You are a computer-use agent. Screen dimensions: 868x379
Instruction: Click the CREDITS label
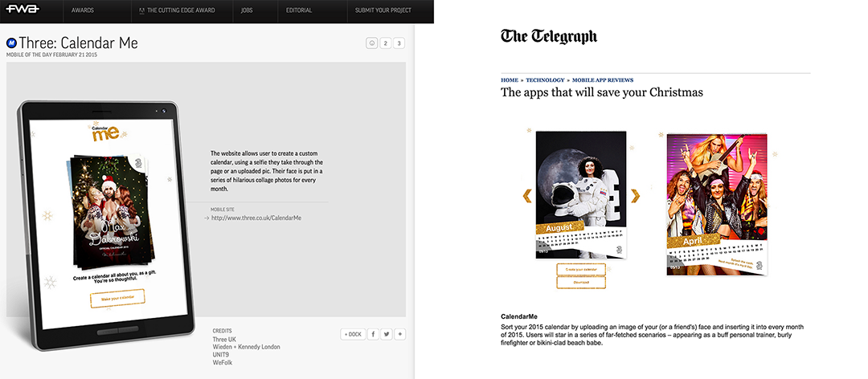(x=223, y=331)
